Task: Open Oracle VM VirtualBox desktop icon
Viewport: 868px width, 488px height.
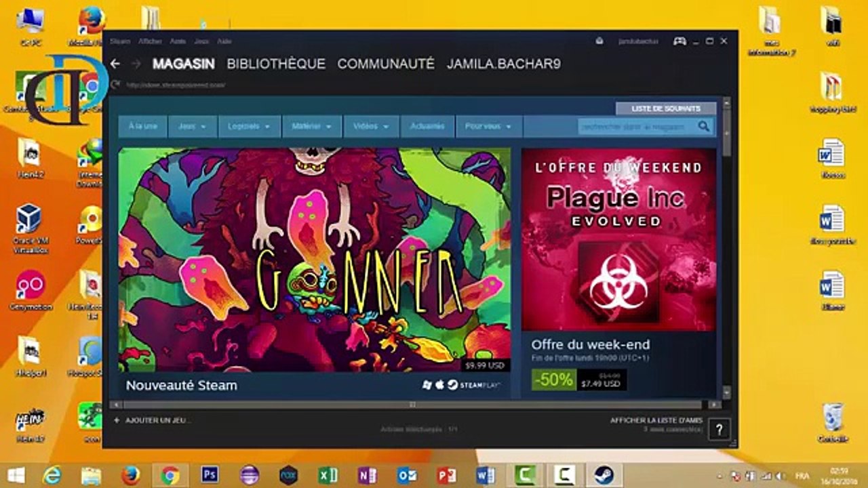Action: [x=28, y=229]
